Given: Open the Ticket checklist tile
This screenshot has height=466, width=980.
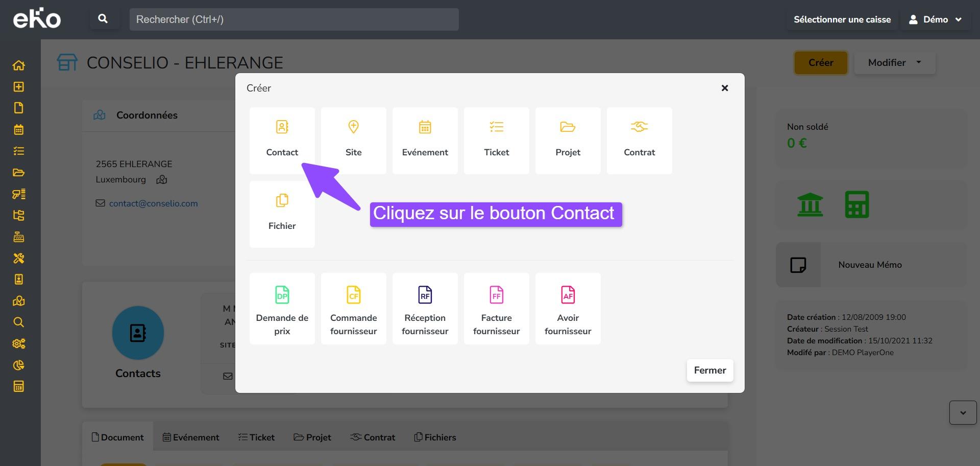Looking at the screenshot, I should coord(496,139).
